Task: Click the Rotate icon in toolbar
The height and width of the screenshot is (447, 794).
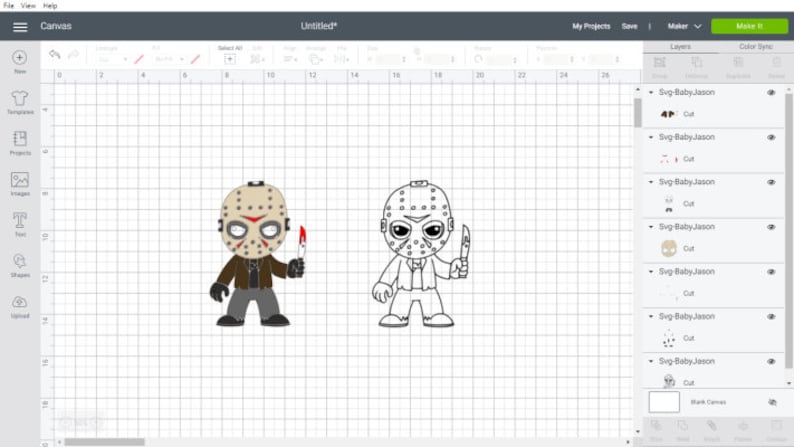Action: click(x=478, y=59)
